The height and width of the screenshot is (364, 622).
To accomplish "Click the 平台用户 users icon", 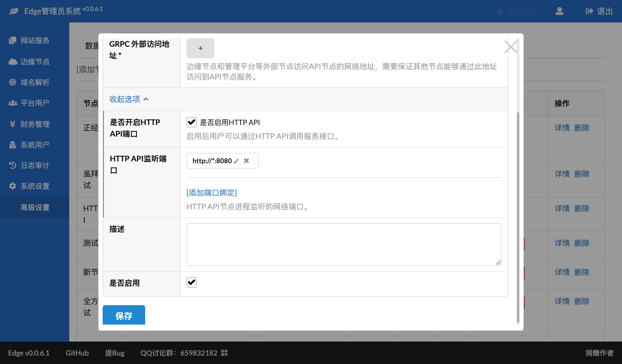I will click(13, 103).
